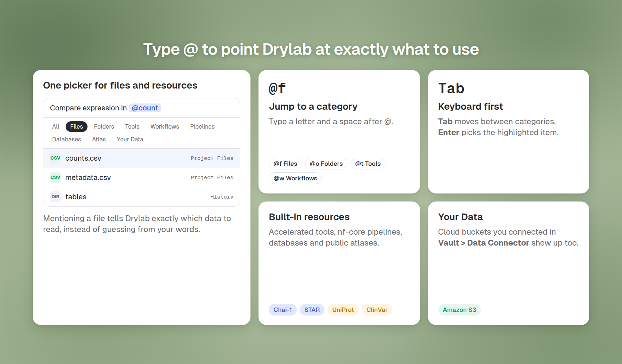Click the STAR resource tag
Screen dimensions: 622x364
pos(312,310)
